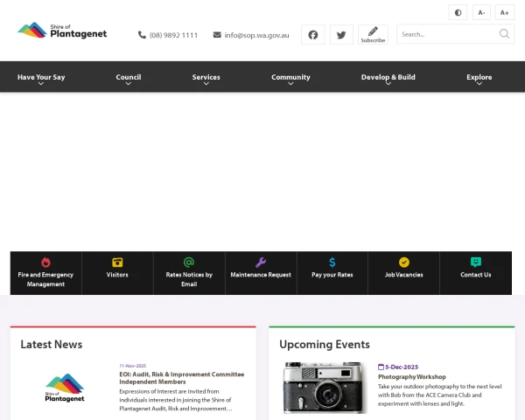525x420 pixels.
Task: Open the Explore menu
Action: pos(479,78)
